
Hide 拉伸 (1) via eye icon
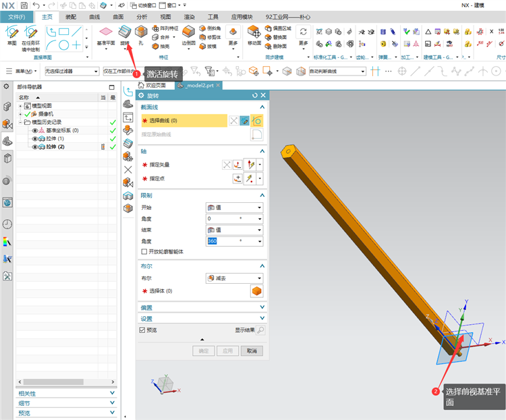coord(35,139)
